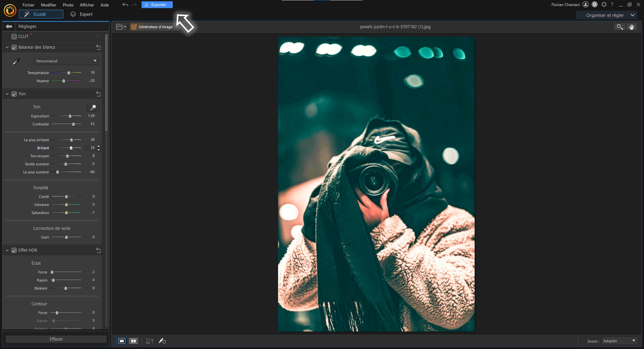Adjust the Le plus sombre slider
This screenshot has width=644, height=349.
pos(58,172)
